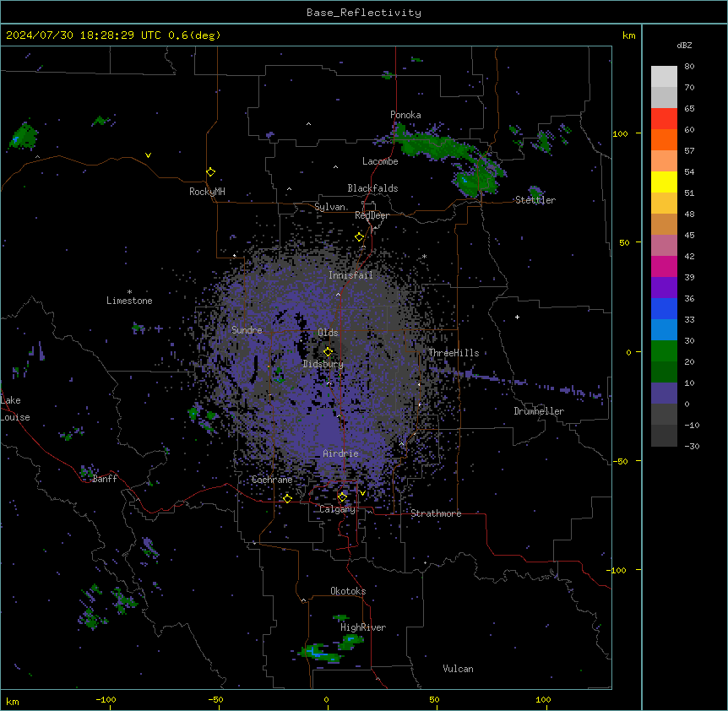This screenshot has height=711, width=728.
Task: Select the ThreeHills city label
Action: click(x=454, y=353)
